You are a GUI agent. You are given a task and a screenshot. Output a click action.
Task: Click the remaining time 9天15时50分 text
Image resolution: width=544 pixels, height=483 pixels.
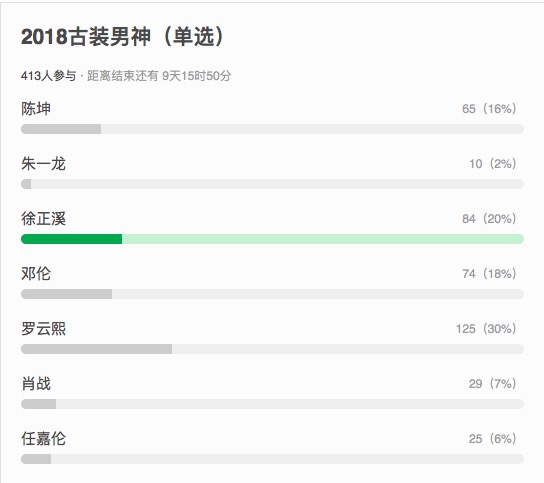[x=197, y=76]
